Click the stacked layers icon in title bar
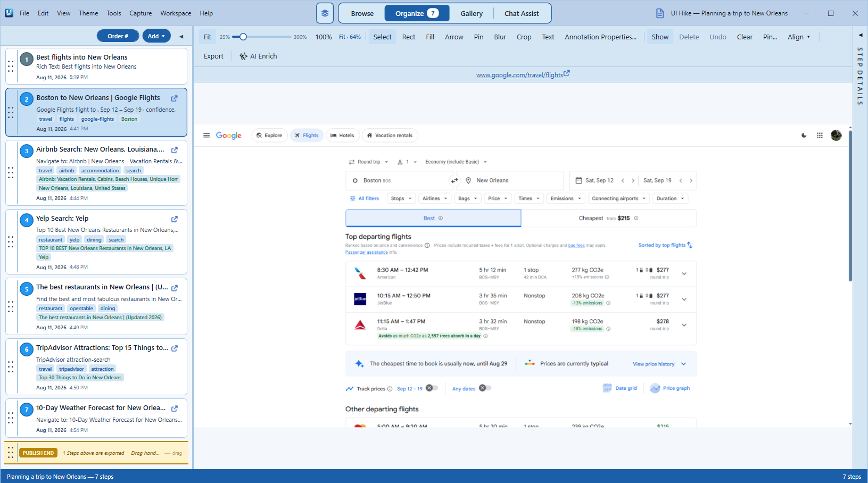Viewport: 868px width, 483px height. point(325,13)
